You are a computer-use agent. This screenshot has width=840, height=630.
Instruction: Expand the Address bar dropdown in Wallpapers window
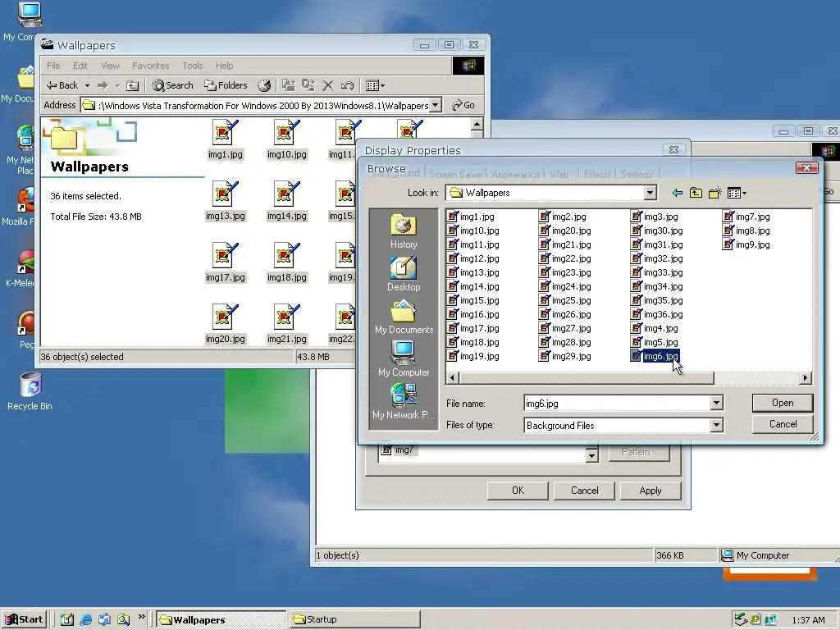(436, 105)
